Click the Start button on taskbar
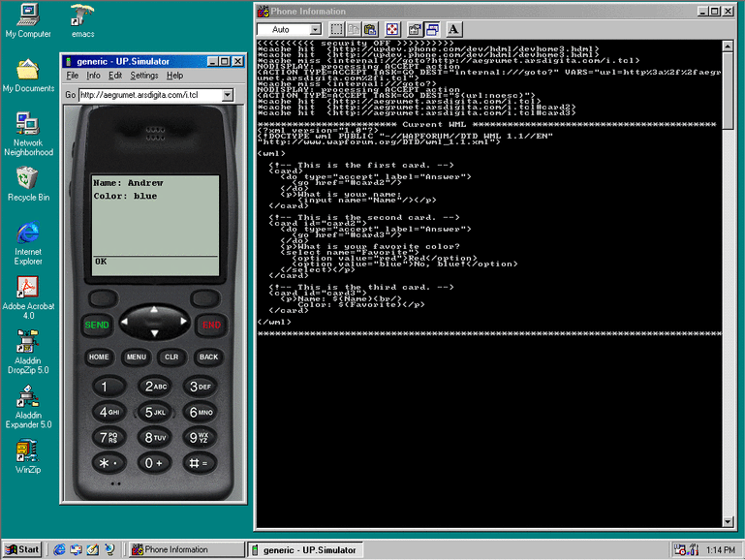 coord(22,549)
